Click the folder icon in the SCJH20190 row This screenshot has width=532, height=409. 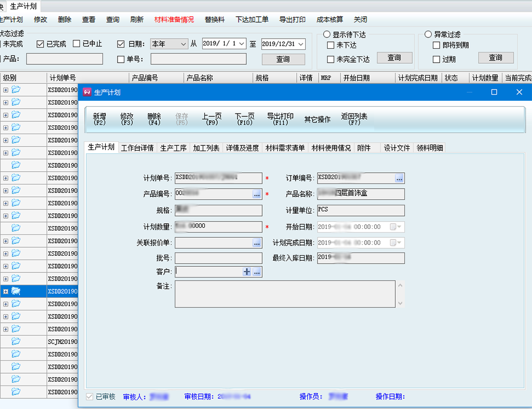coord(16,341)
